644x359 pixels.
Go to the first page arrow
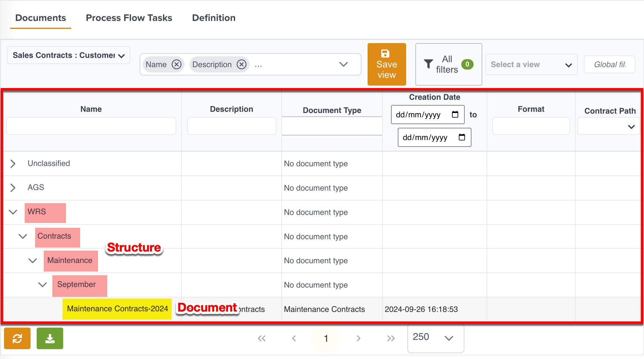coord(262,338)
